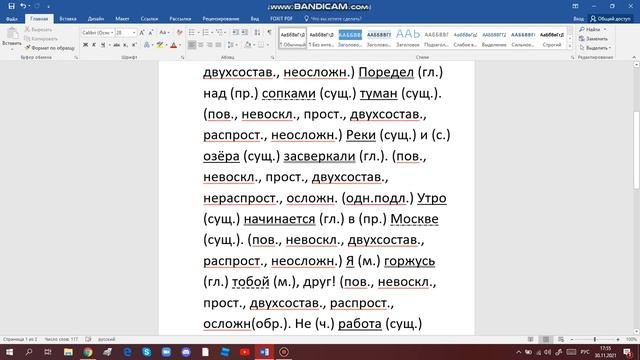Image resolution: width=640 pixels, height=360 pixels.
Task: Select the large Заголовок (ААЬ) title style
Action: tap(408, 38)
